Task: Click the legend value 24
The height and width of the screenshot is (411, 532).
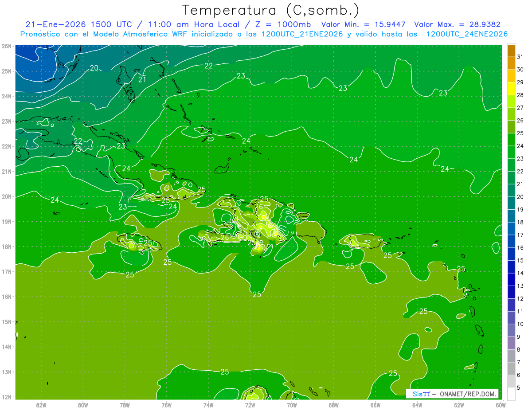Action: pyautogui.click(x=520, y=146)
